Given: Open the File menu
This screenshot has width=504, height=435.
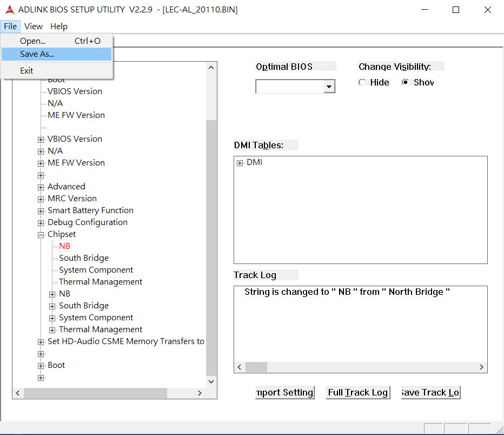Looking at the screenshot, I should (10, 27).
